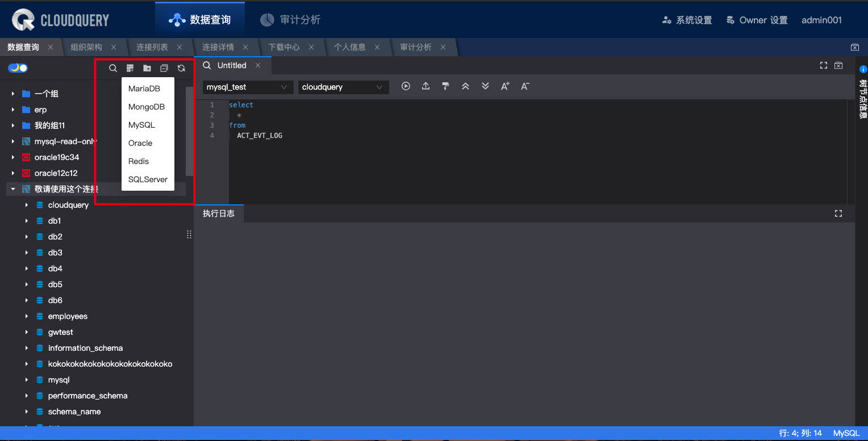Screen dimensions: 868x441
Task: Click the mysql-read-only connection
Action: coord(65,141)
